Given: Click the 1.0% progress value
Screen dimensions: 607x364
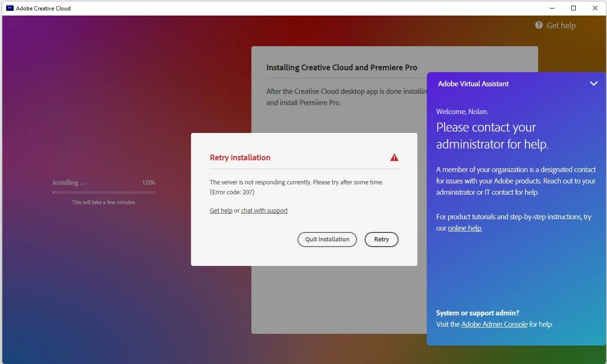Looking at the screenshot, I should (x=149, y=182).
